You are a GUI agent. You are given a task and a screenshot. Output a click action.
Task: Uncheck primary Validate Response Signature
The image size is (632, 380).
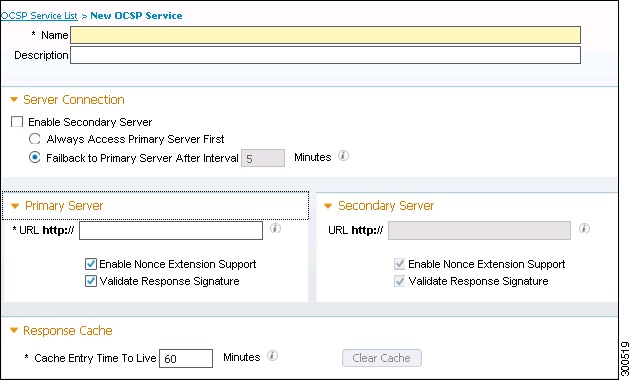tap(91, 281)
